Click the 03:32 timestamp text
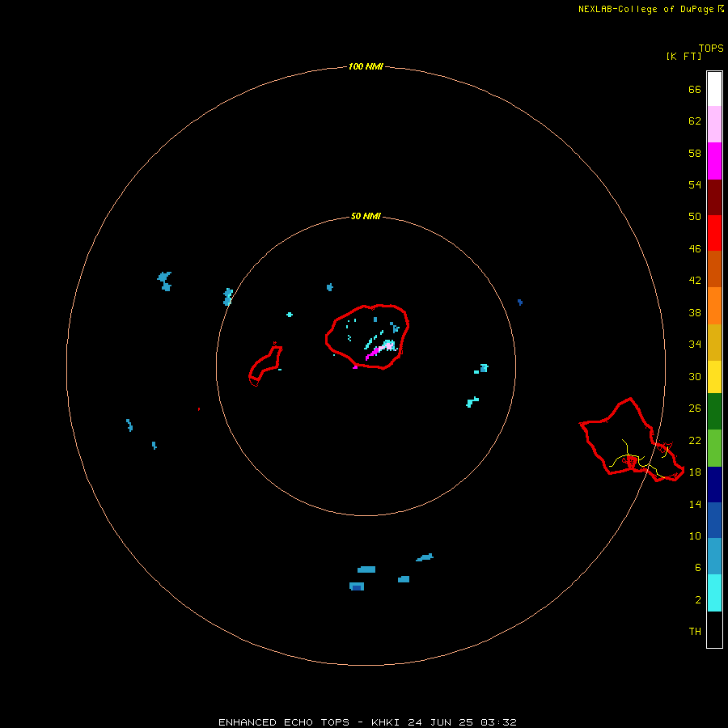Image resolution: width=728 pixels, height=728 pixels. [x=498, y=722]
